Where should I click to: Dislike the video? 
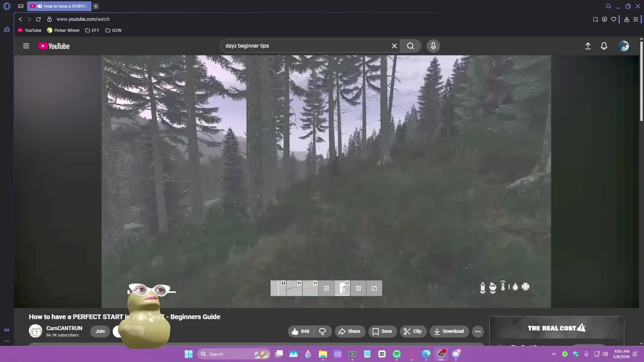tap(323, 331)
